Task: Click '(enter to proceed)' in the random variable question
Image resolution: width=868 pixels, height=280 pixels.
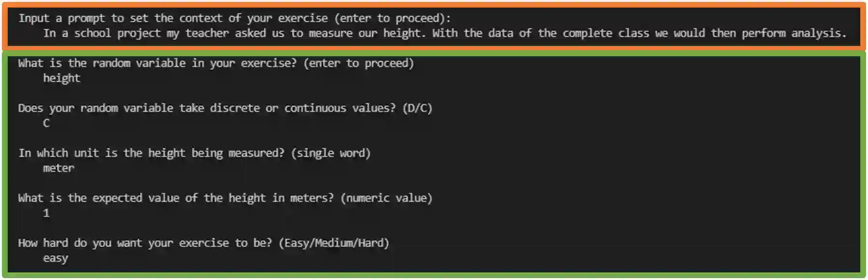Action: (358, 63)
